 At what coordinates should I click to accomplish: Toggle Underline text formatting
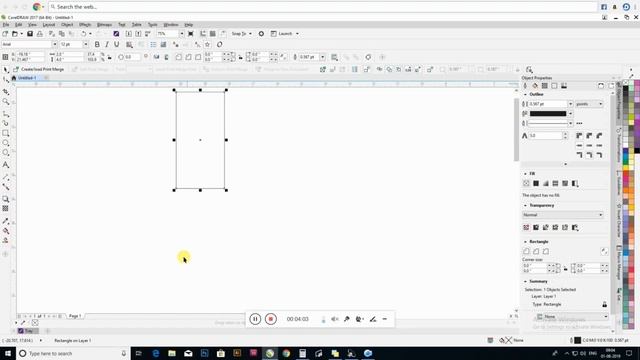[x=117, y=44]
